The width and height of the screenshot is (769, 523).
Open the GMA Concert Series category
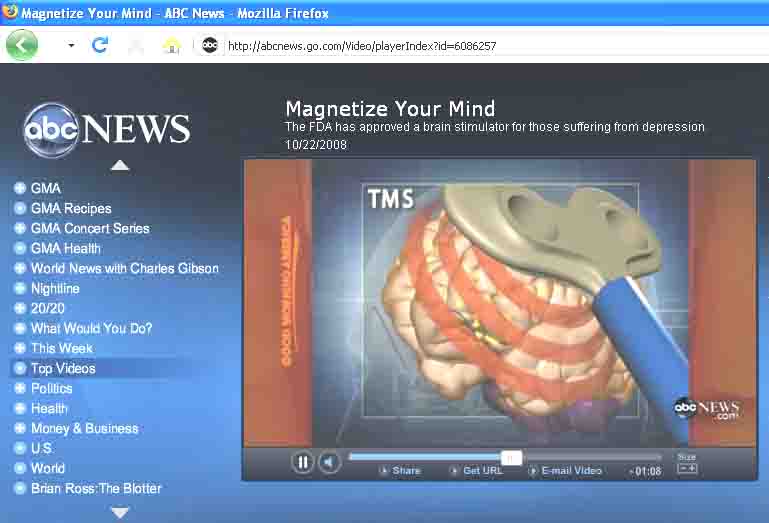[x=90, y=228]
